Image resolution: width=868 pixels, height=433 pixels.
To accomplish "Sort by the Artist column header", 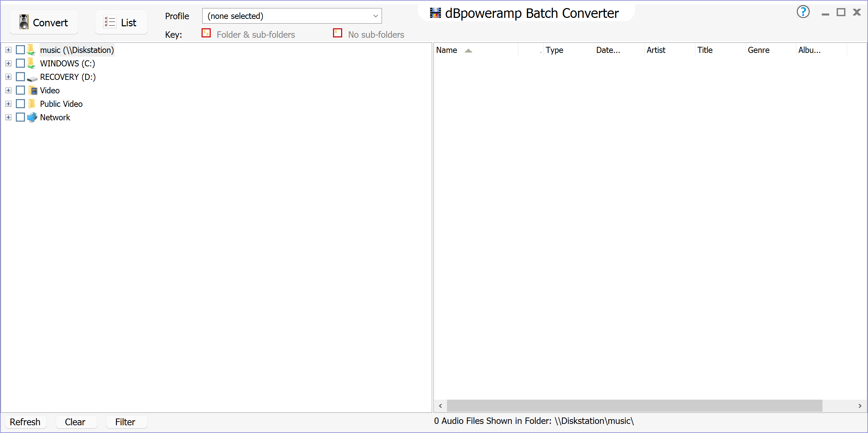I will click(x=656, y=50).
